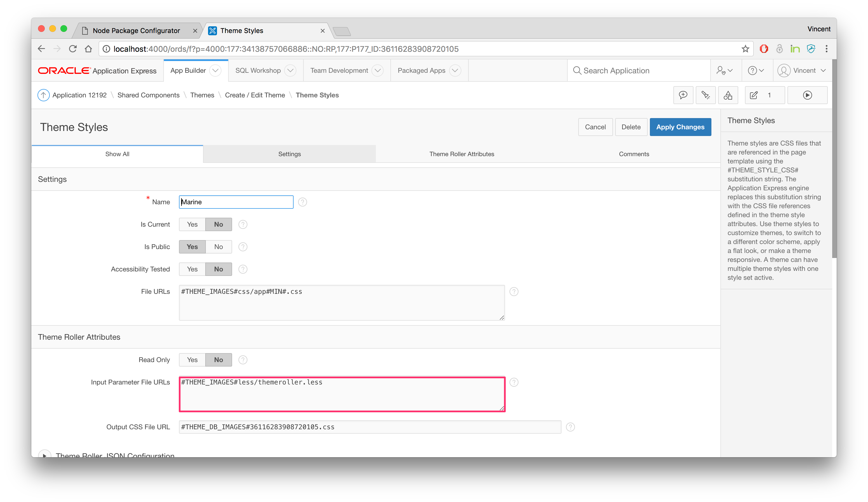Click the Name input field
Viewport: 868px width, 502px height.
click(236, 202)
